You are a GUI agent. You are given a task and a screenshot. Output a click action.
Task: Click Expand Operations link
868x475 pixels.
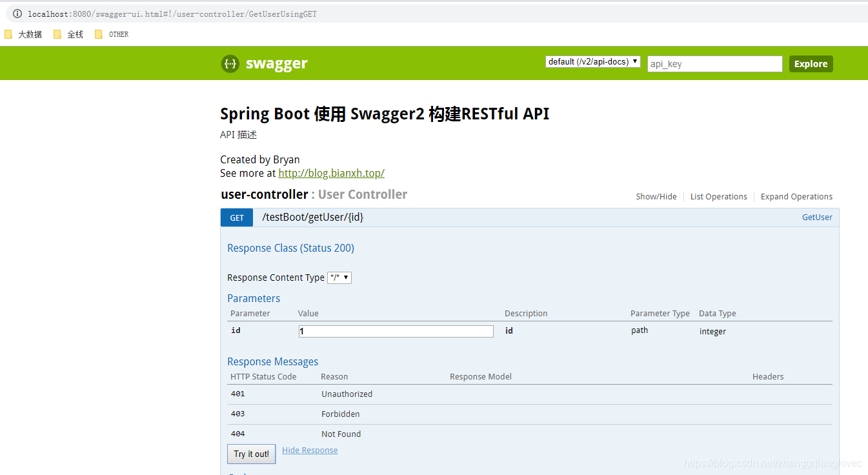click(796, 197)
